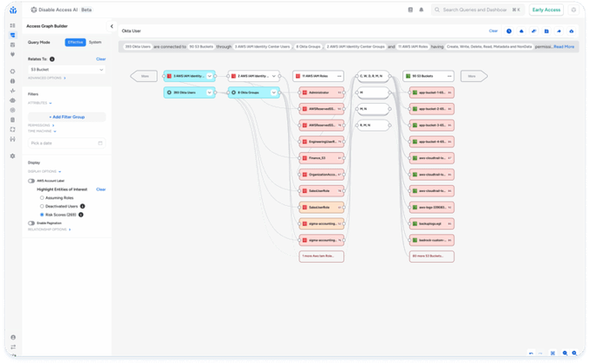Collapse Display Options

click(45, 171)
